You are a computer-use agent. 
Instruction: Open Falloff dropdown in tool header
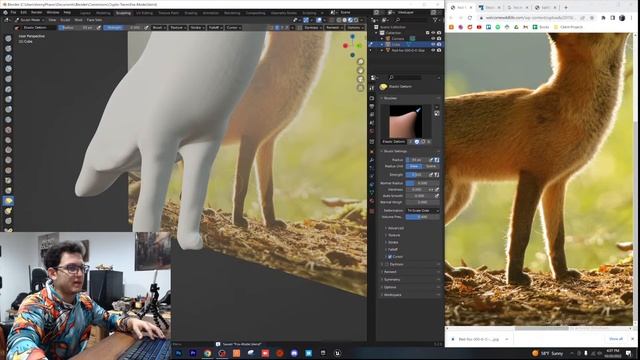tap(215, 28)
